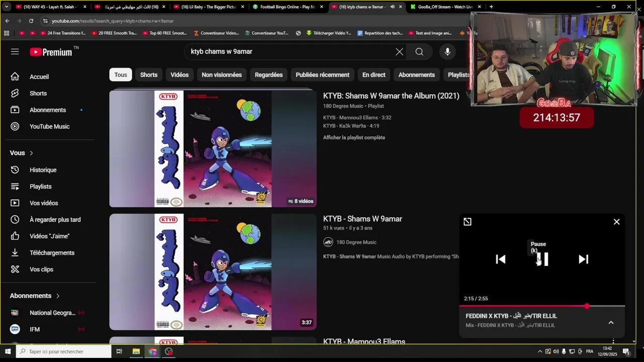This screenshot has height=362, width=644.
Task: Open the KTYB - Shams W 9amar video title
Action: click(x=362, y=219)
